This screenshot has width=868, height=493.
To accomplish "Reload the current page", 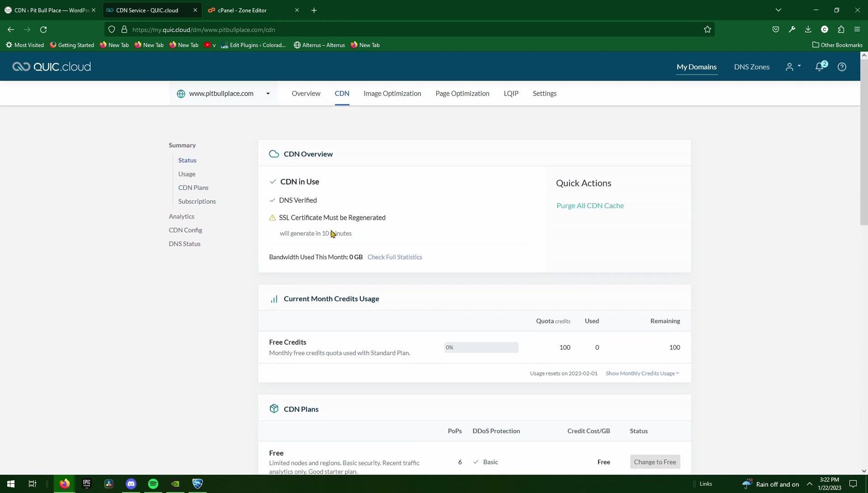I will click(43, 29).
